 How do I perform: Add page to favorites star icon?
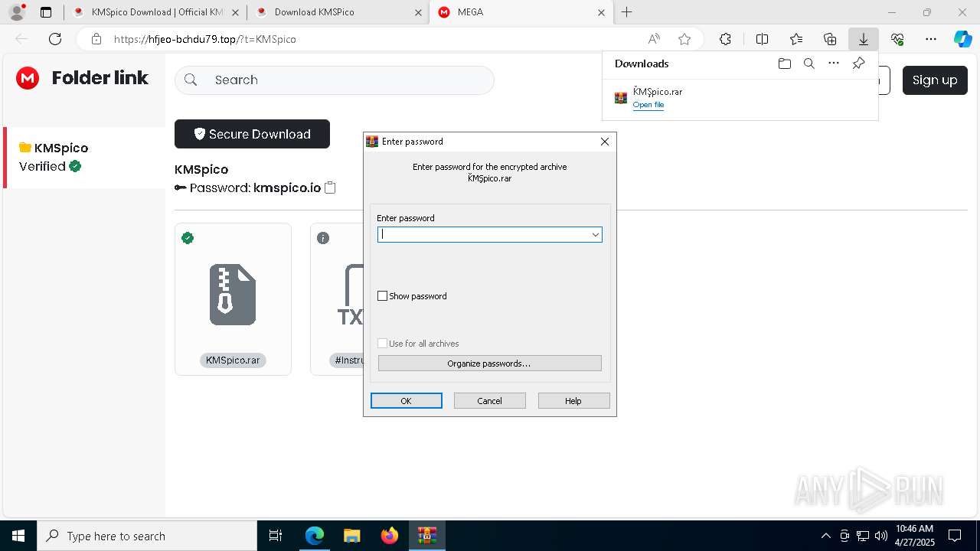(684, 39)
